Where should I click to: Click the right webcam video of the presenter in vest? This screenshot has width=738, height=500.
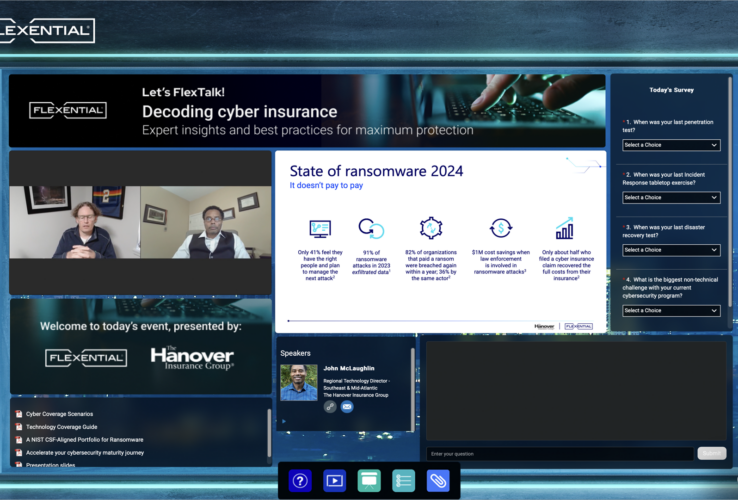[x=206, y=222]
